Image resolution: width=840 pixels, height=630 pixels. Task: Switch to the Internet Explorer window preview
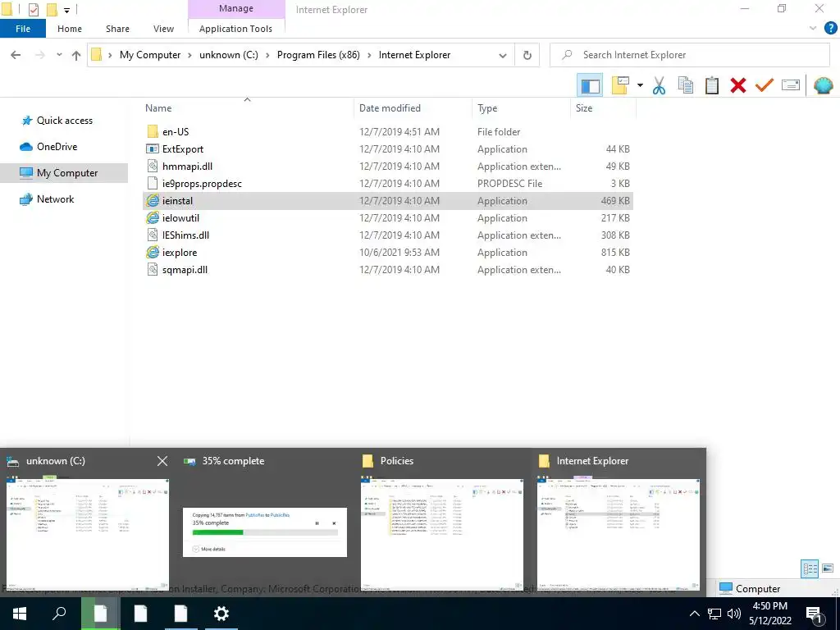tap(619, 533)
